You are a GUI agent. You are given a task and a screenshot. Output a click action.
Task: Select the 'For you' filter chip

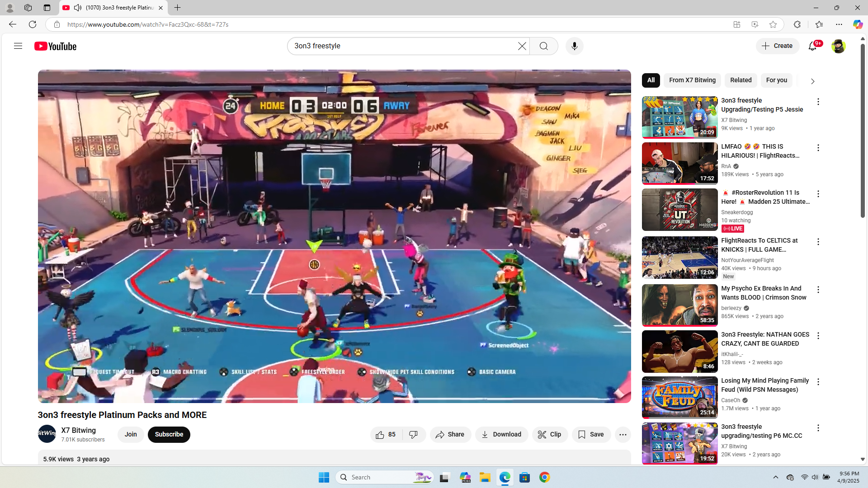tap(776, 80)
